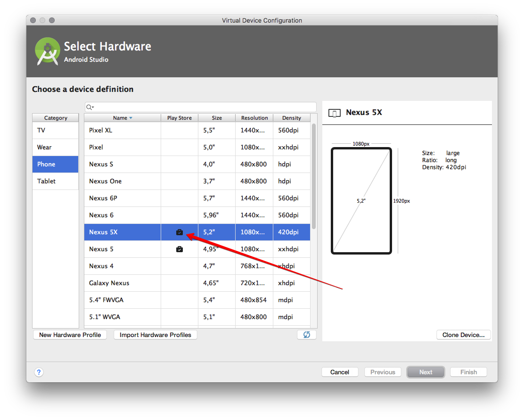Click Clone Device
The height and width of the screenshot is (420, 524).
(463, 335)
